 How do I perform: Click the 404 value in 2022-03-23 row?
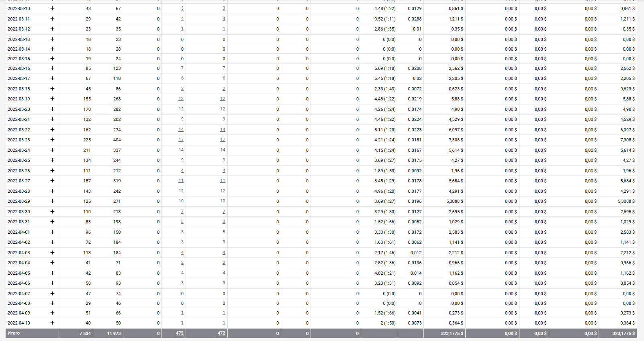pos(117,140)
